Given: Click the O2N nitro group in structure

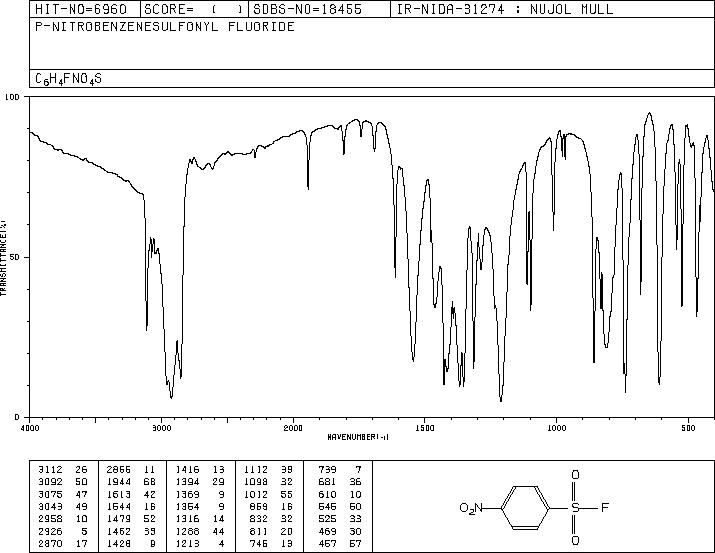Looking at the screenshot, I should pos(471,508).
